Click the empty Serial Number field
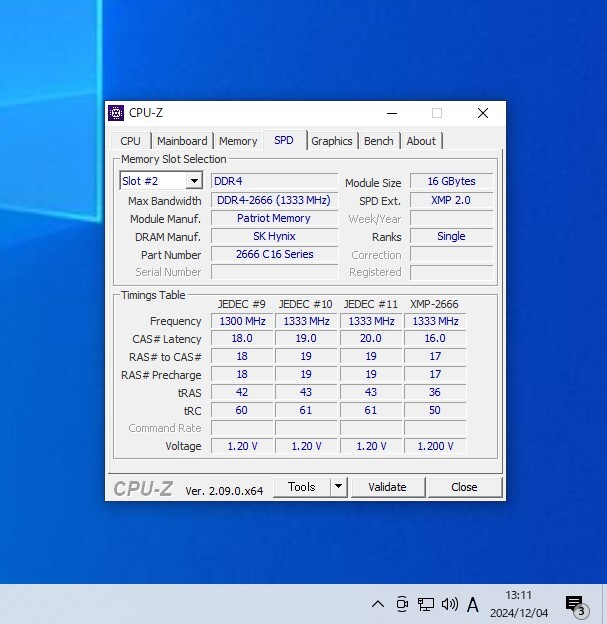 (274, 272)
